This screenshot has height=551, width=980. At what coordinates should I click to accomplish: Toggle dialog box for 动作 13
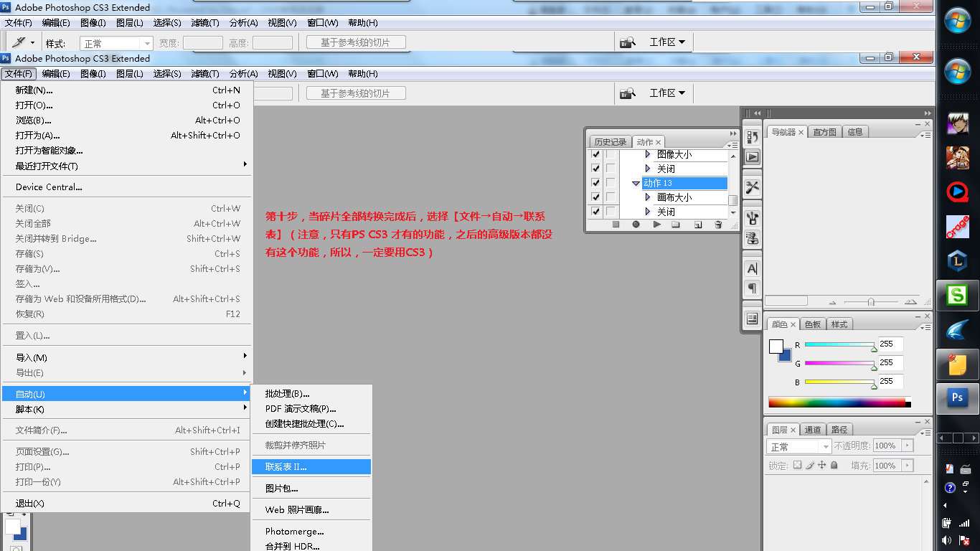tap(611, 183)
